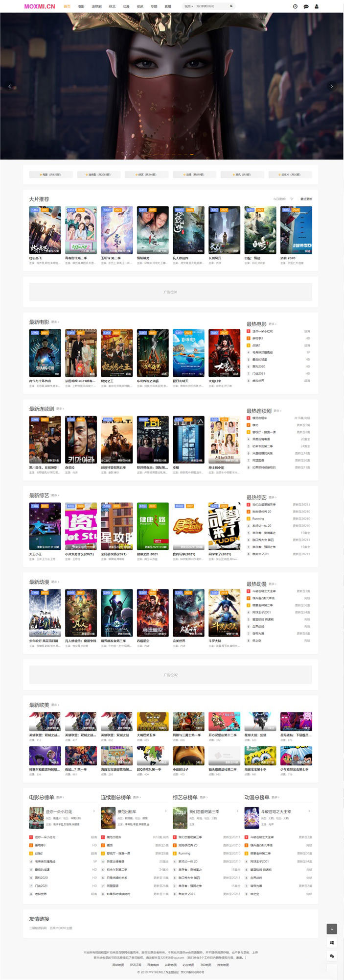Click the 广告位02 banner

coord(170,675)
